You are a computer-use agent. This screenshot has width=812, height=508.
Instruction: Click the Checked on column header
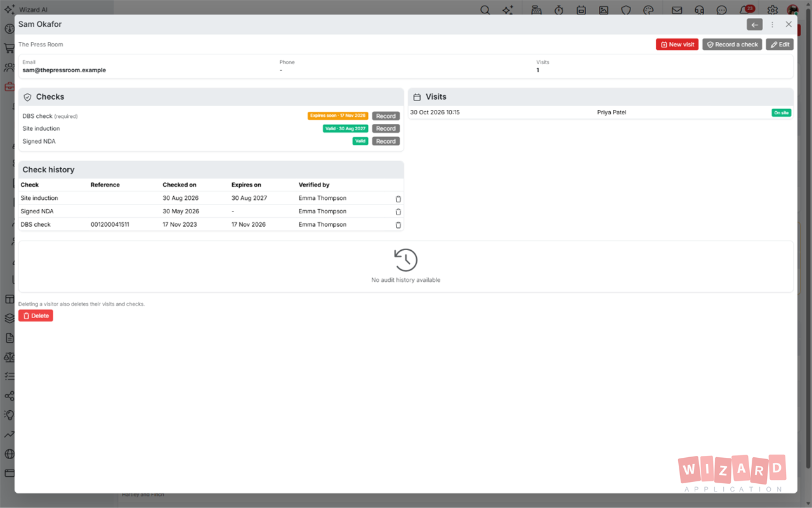click(x=180, y=185)
